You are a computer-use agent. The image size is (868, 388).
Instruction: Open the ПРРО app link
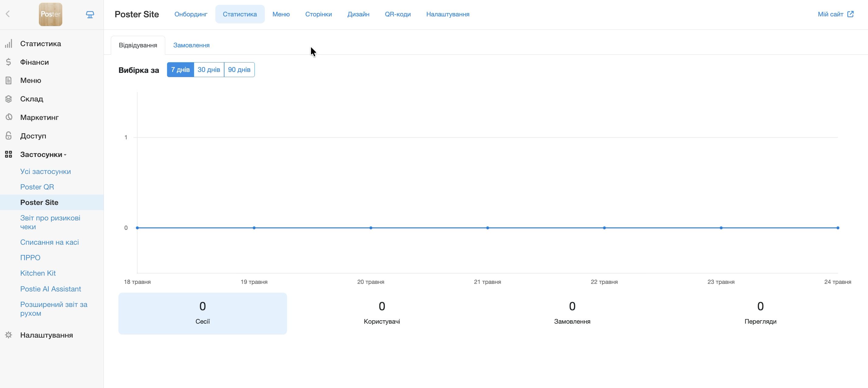[x=30, y=258]
